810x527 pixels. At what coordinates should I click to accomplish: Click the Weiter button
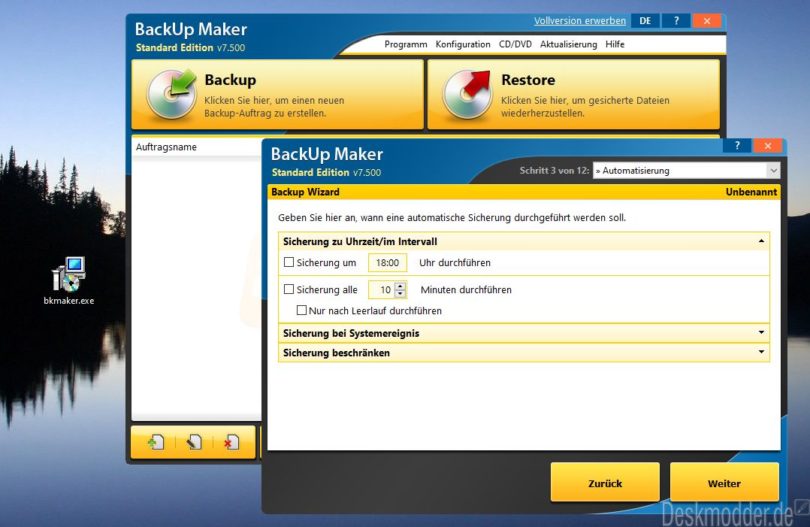[724, 483]
